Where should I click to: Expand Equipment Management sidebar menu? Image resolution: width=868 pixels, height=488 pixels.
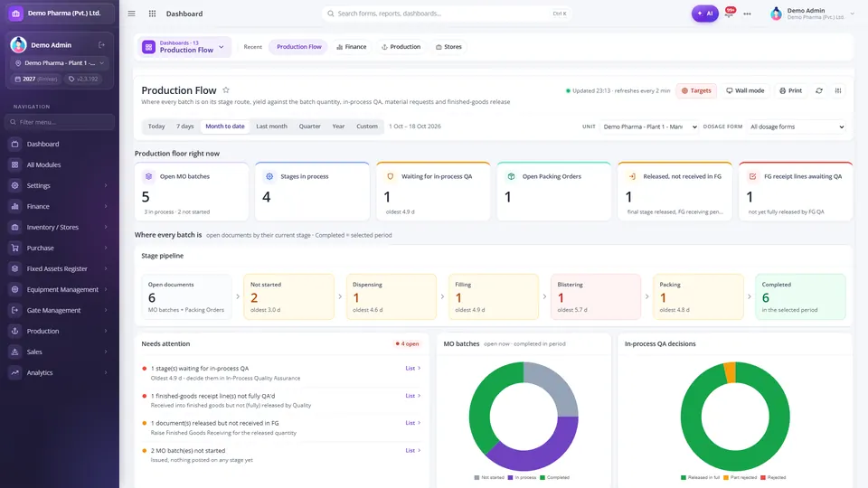click(60, 289)
